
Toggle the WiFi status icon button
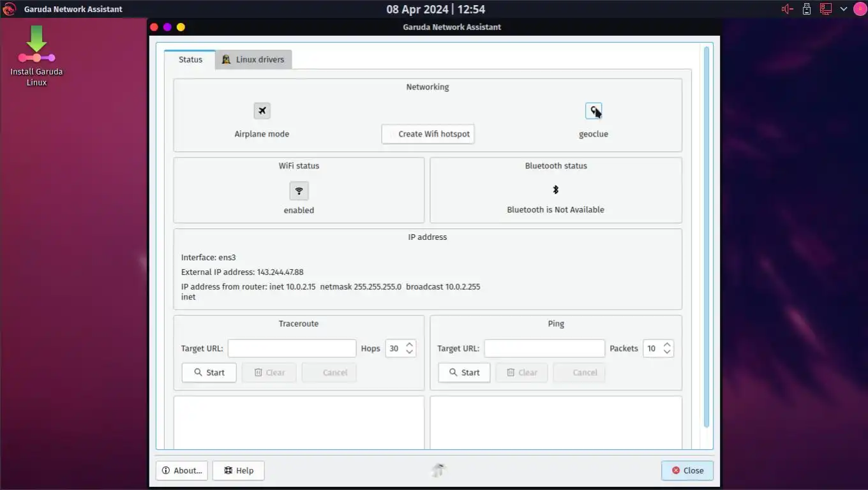pyautogui.click(x=299, y=191)
